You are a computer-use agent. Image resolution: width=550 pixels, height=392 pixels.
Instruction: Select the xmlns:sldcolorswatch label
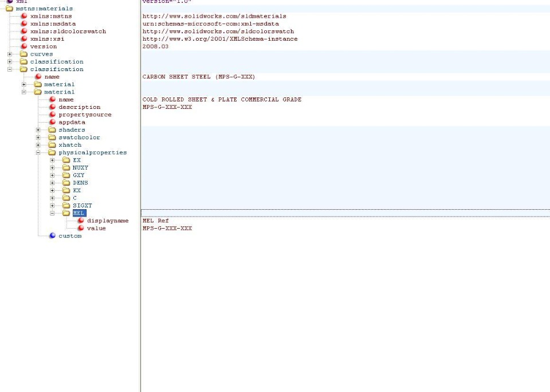pyautogui.click(x=68, y=31)
